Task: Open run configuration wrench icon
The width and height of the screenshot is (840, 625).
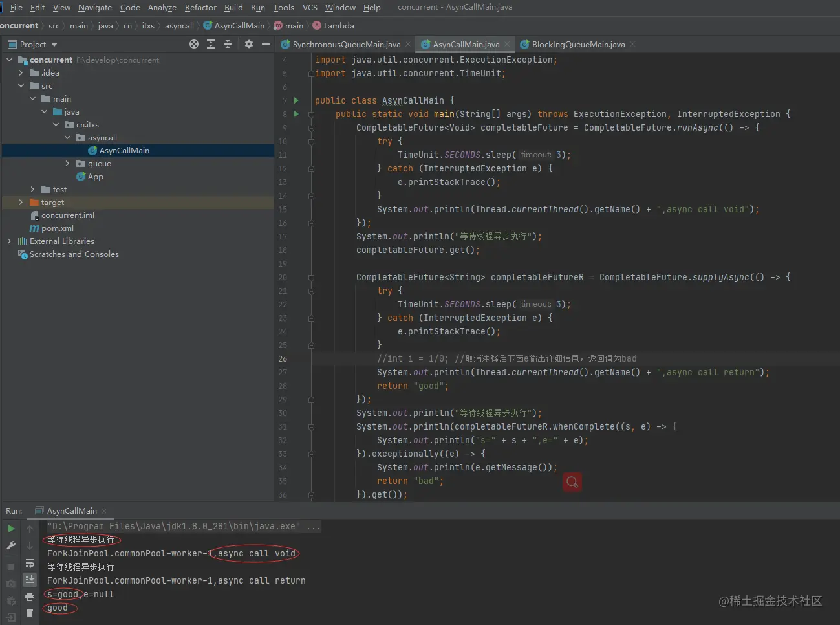Action: (11, 546)
